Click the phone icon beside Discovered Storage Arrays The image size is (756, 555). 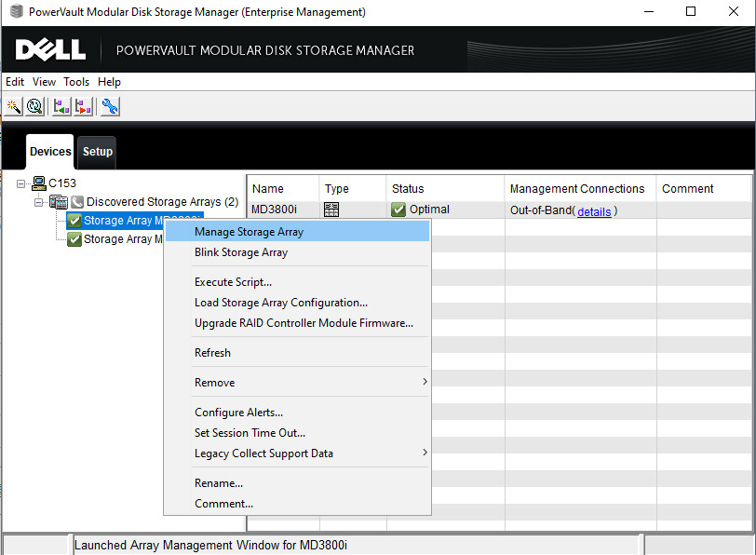(77, 201)
